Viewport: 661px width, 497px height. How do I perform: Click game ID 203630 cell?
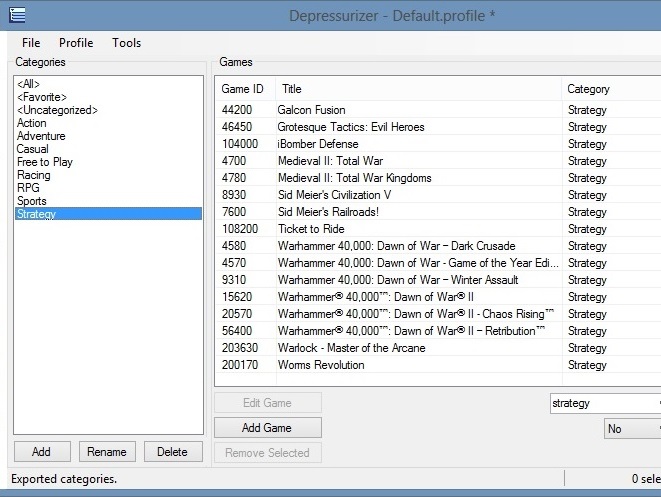pyautogui.click(x=240, y=348)
